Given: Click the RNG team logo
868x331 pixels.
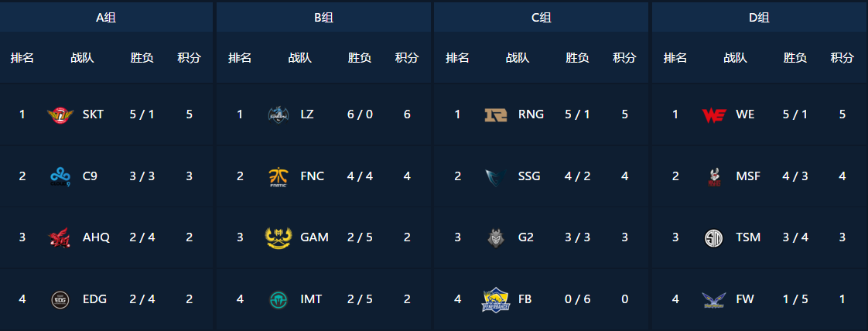Looking at the screenshot, I should [495, 114].
